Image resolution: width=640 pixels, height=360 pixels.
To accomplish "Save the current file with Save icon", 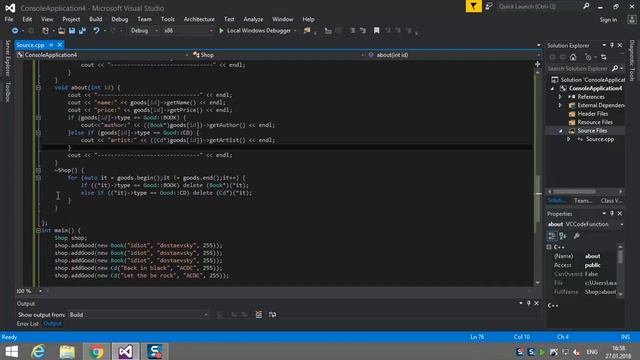I will pyautogui.click(x=72, y=31).
